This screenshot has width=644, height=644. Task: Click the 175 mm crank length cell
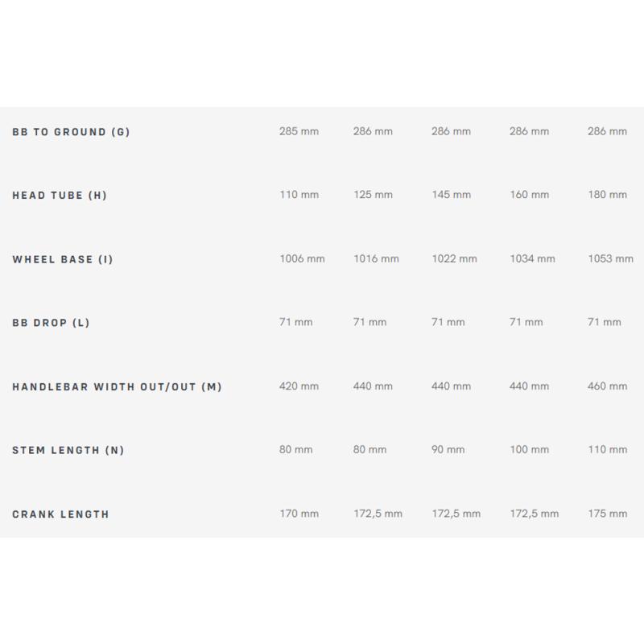click(607, 514)
